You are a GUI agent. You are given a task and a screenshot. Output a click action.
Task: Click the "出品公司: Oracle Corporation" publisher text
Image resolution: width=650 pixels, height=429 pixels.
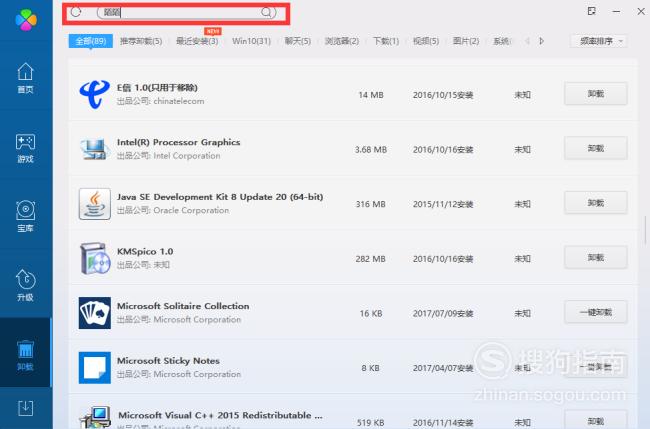point(173,211)
